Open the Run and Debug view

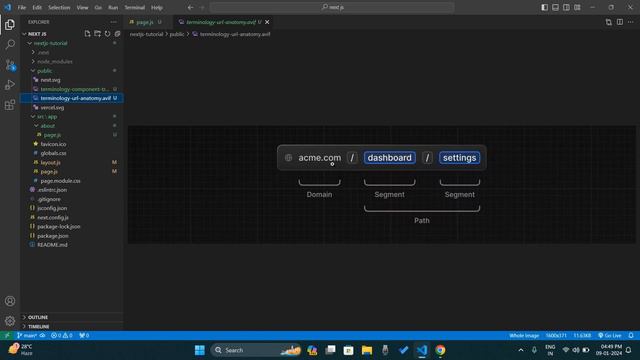[x=10, y=84]
